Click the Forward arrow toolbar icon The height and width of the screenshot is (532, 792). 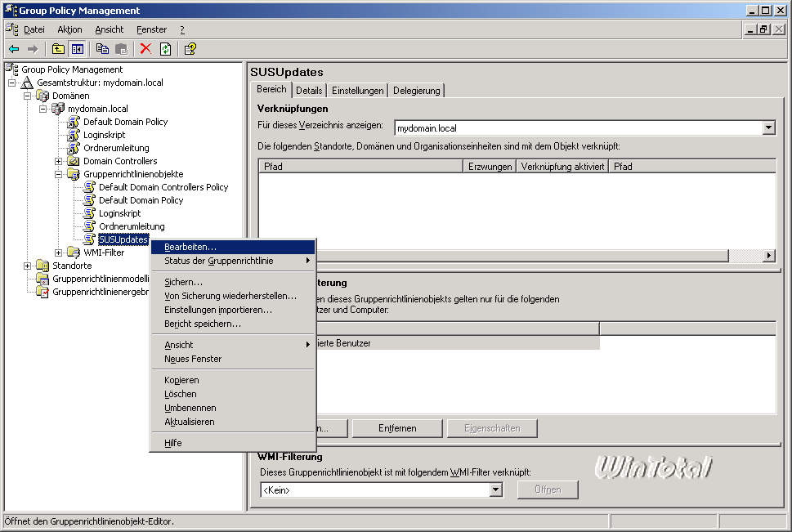click(x=33, y=49)
